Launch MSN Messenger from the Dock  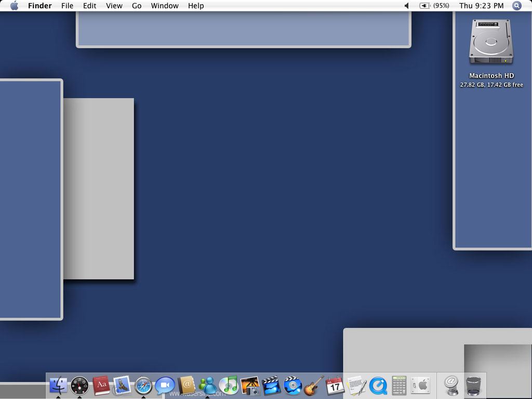point(208,386)
